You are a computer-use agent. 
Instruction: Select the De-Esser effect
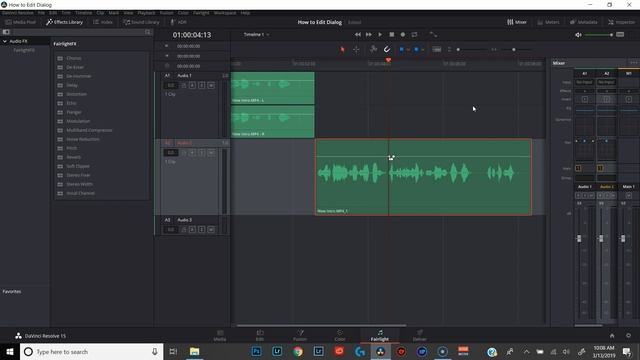pyautogui.click(x=75, y=67)
